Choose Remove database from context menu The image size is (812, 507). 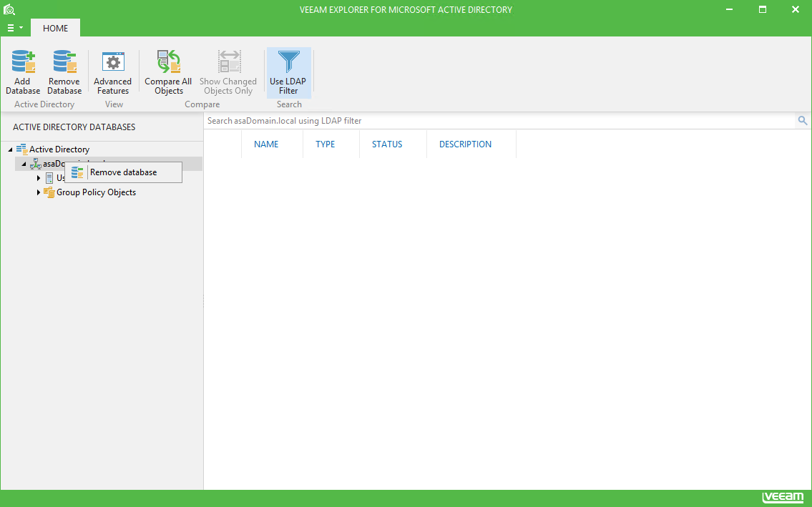pos(123,172)
